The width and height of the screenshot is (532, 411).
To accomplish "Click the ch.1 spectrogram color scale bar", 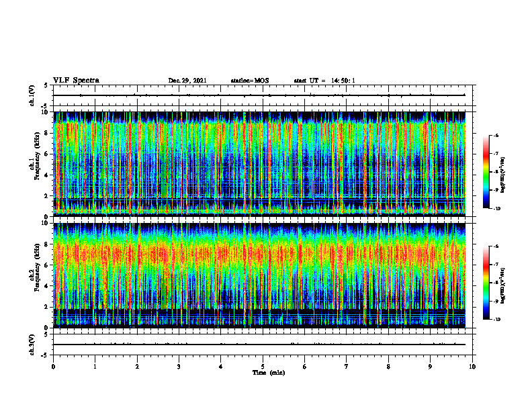I will coord(486,172).
